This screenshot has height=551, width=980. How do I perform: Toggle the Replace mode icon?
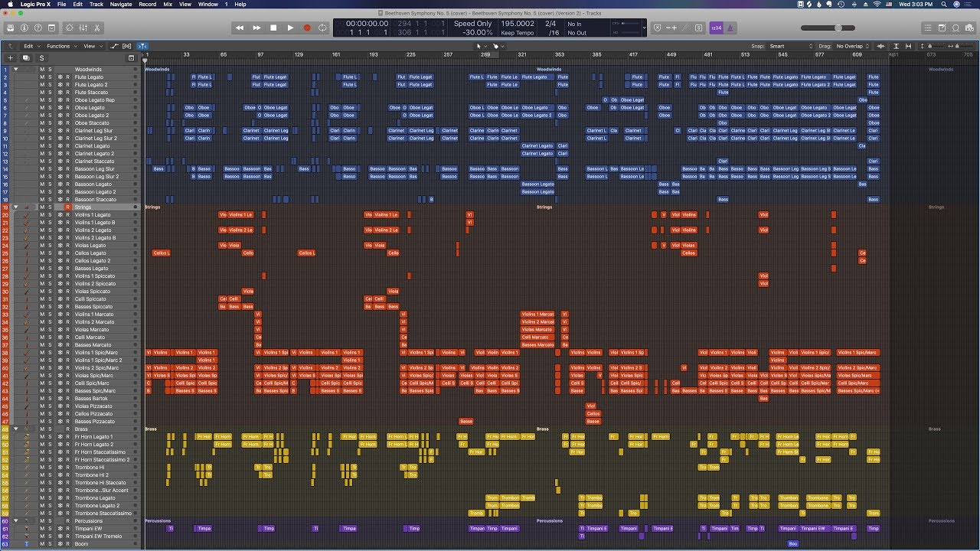tap(657, 28)
